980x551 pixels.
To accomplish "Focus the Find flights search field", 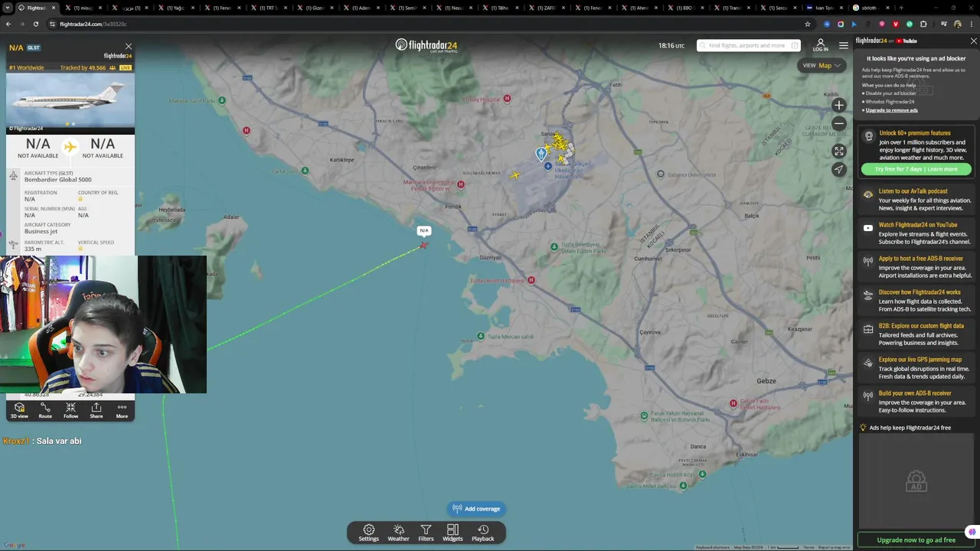I will click(748, 45).
